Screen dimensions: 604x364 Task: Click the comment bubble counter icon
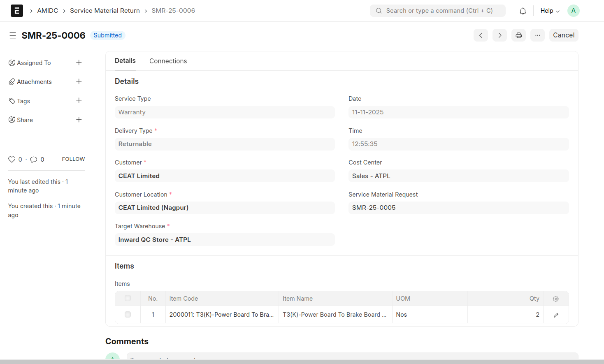[x=33, y=159]
